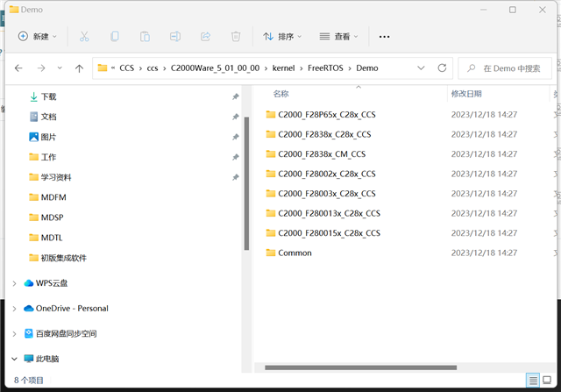Screen dimensions: 561x392
Task: Unpin 工作 using its pin icon
Action: point(236,157)
